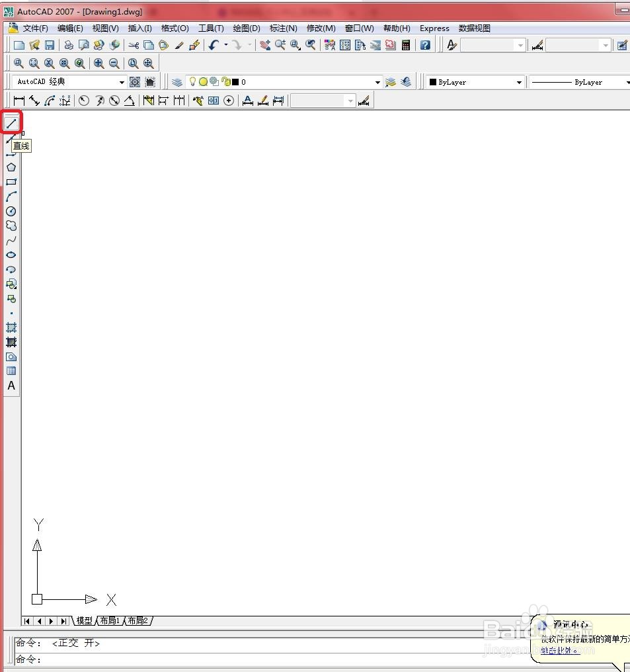Expand the undo history dropdown arrow
The width and height of the screenshot is (630, 672).
tap(225, 44)
